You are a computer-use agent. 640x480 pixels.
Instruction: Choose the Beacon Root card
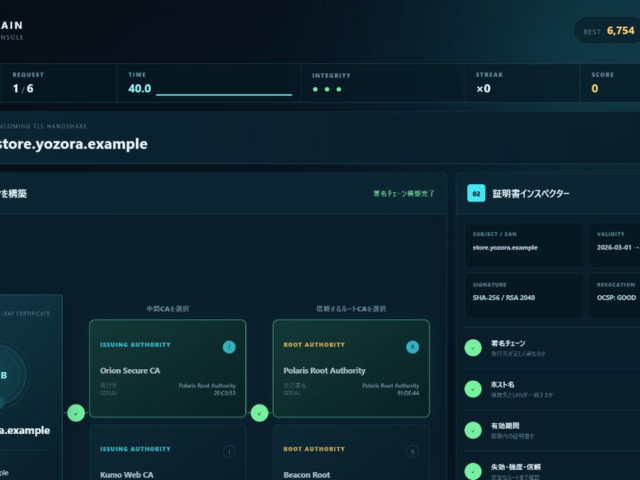coord(351,453)
